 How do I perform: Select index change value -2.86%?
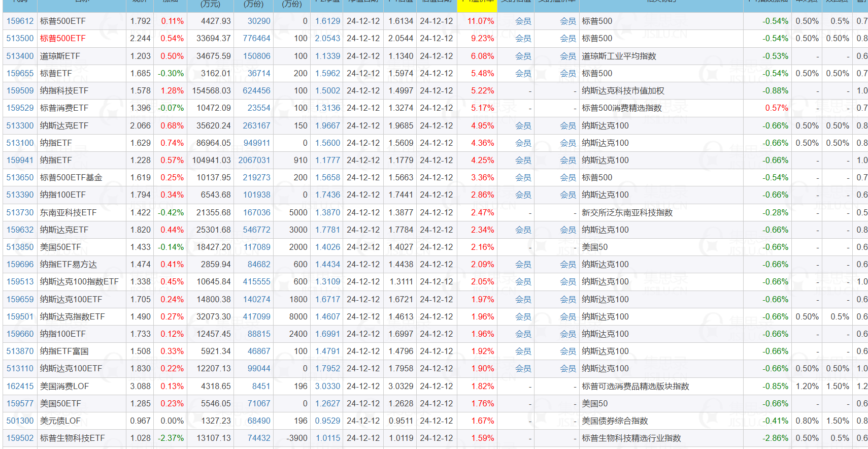click(775, 438)
